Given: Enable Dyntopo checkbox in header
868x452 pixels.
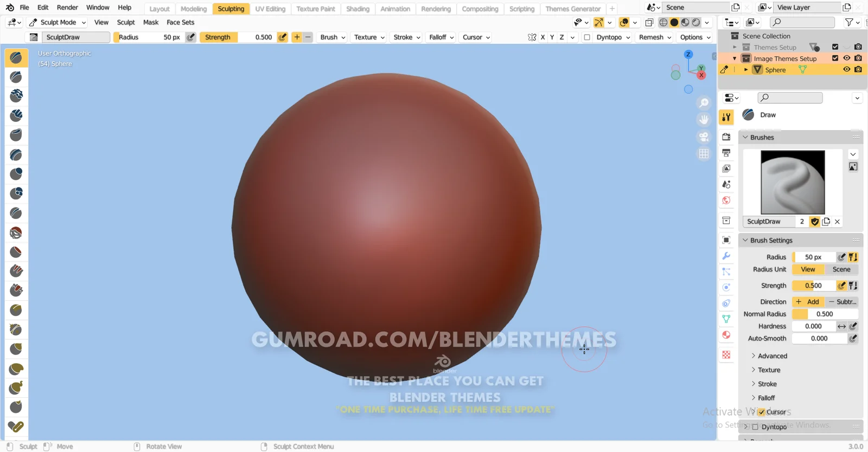Looking at the screenshot, I should pyautogui.click(x=587, y=37).
